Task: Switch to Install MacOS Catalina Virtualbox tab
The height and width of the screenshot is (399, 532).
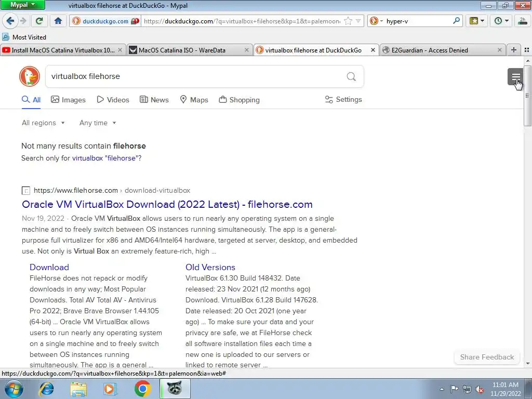Action: coord(63,50)
